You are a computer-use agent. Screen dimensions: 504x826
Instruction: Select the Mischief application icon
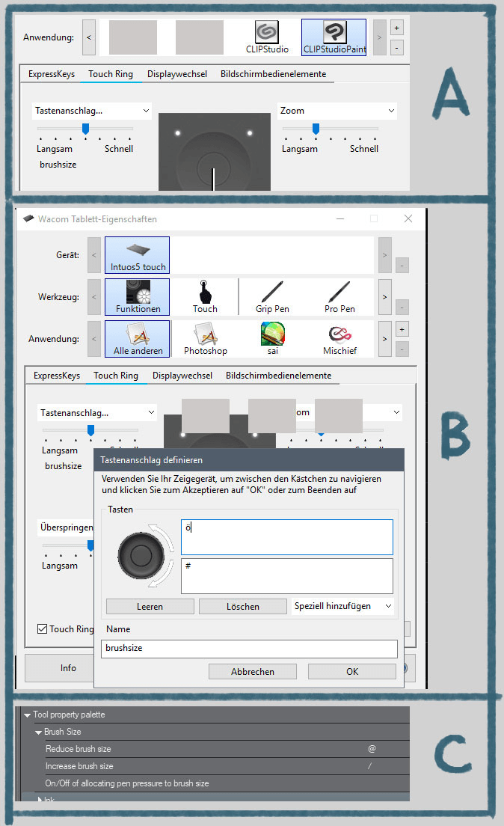coord(339,339)
